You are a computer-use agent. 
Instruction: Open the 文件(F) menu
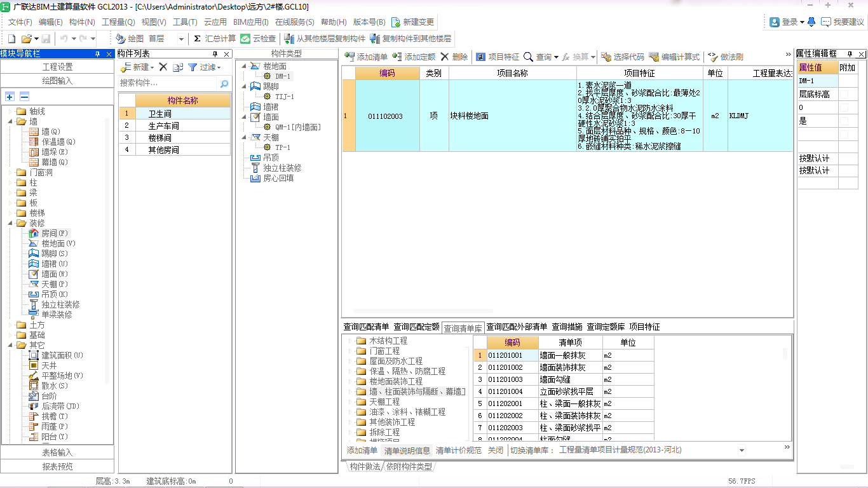coord(20,22)
